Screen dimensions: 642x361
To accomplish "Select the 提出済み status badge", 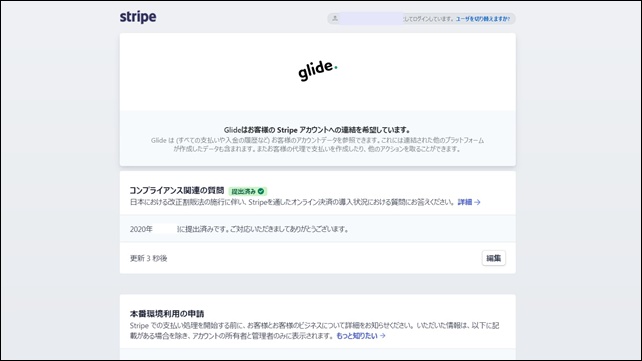I will [x=248, y=191].
